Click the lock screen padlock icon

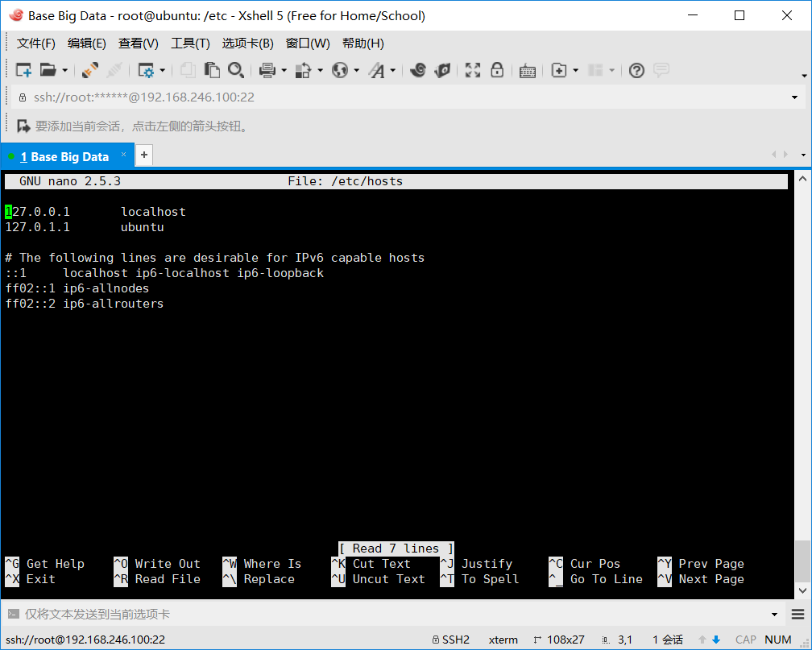497,70
